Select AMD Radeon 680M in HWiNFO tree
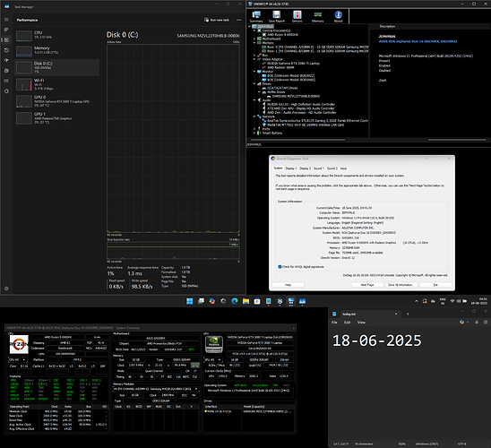 280,67
